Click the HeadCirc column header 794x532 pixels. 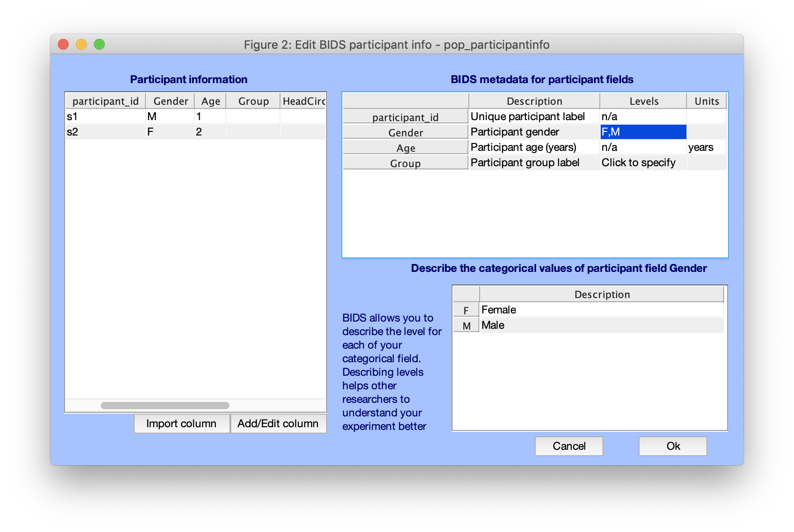pos(303,101)
